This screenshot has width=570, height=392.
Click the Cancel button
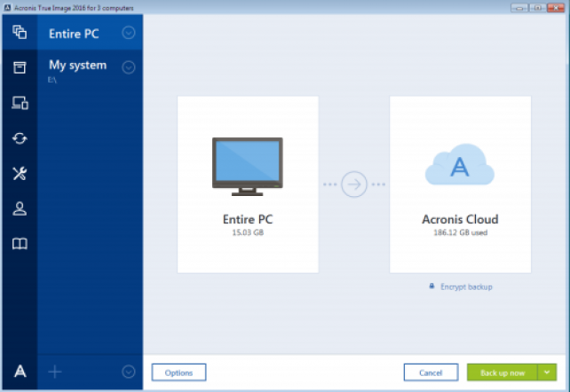pyautogui.click(x=431, y=372)
